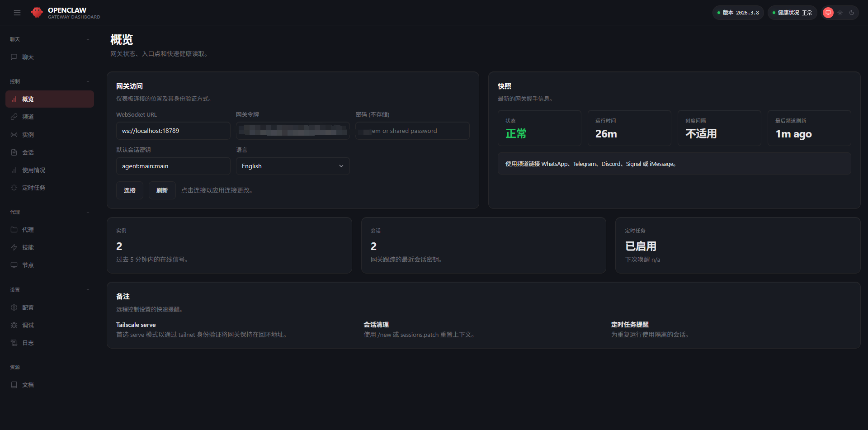Open the 语言 English language dropdown
The height and width of the screenshot is (430, 868).
point(292,166)
